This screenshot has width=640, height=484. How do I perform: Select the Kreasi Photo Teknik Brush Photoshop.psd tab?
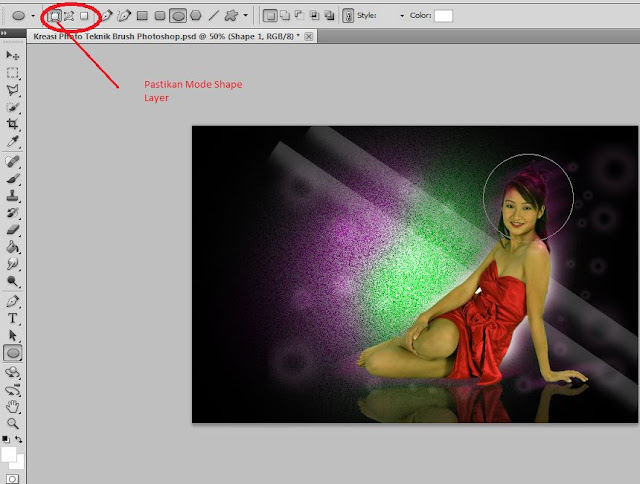pos(166,36)
